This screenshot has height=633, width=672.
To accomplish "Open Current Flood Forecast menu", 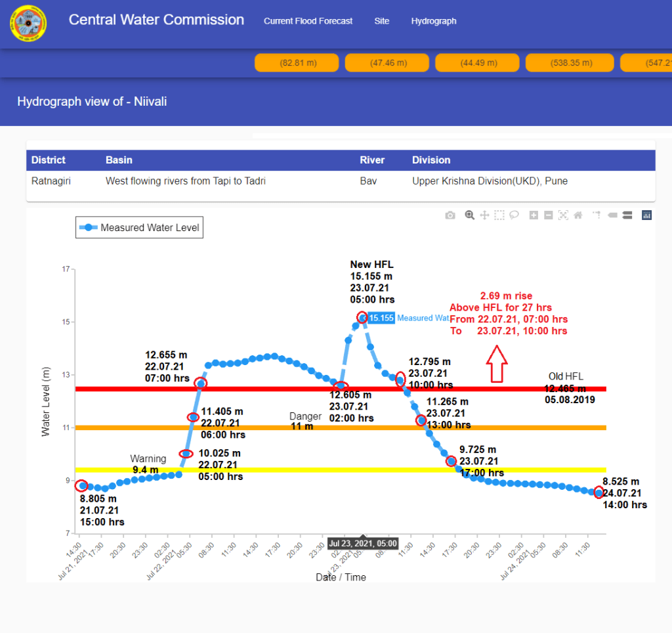I will (308, 21).
